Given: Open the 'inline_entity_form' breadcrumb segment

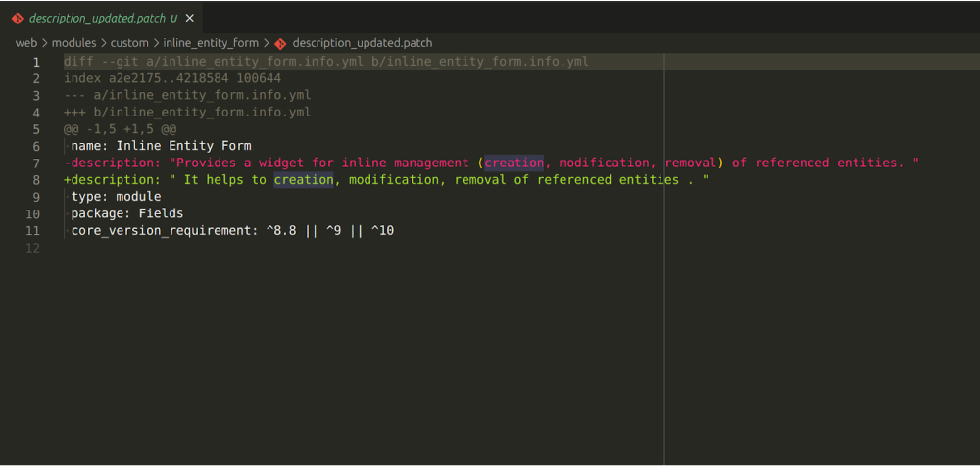Looking at the screenshot, I should pos(211,43).
